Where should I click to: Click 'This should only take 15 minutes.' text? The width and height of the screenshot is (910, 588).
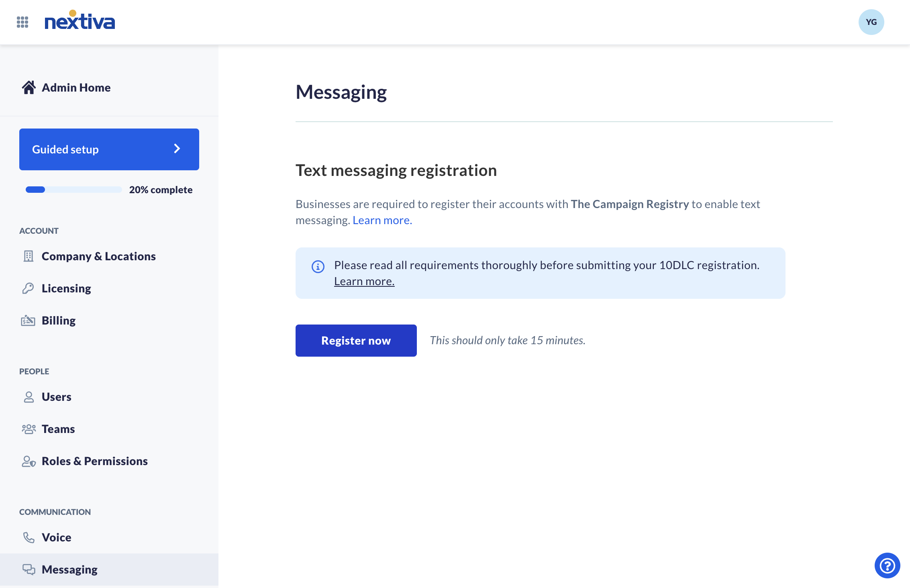click(508, 340)
